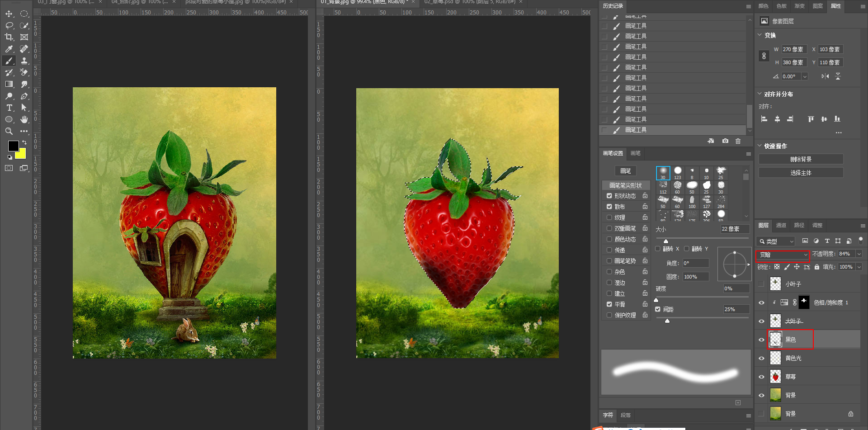Check the 翻转 X box
Viewport: 868px width, 430px height.
click(658, 249)
